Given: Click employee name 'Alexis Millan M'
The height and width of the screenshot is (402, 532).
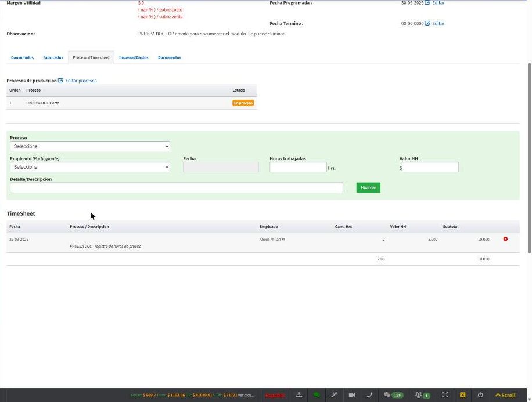Looking at the screenshot, I should [272, 240].
